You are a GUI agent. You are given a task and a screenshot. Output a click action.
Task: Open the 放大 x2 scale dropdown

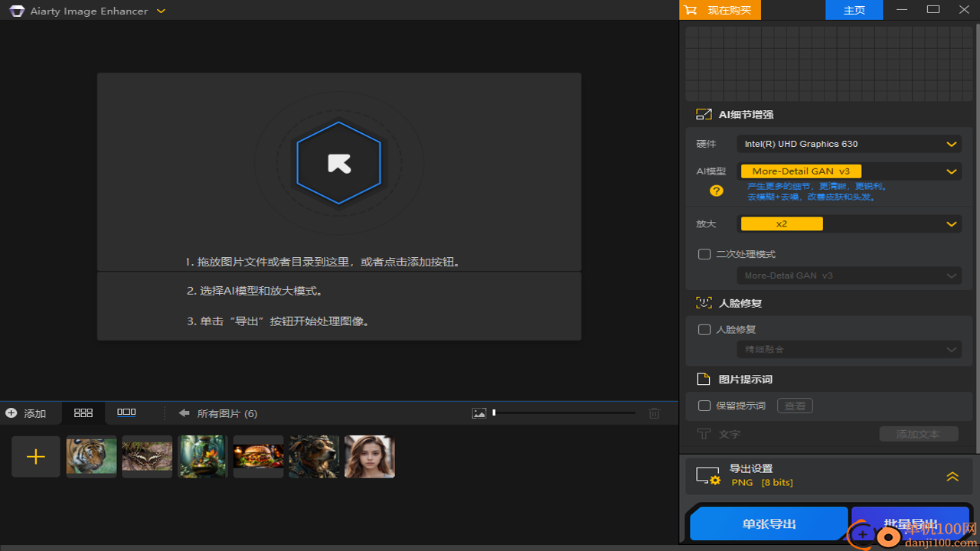pyautogui.click(x=849, y=224)
